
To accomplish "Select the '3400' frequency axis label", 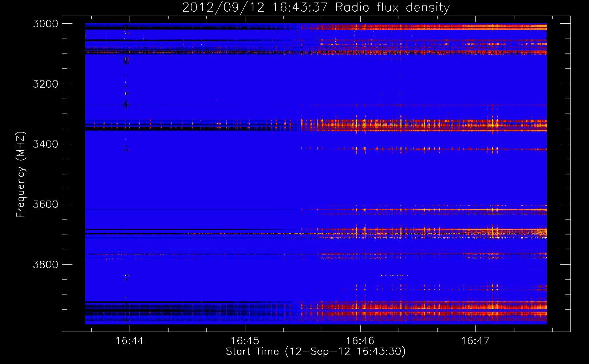I will [46, 144].
